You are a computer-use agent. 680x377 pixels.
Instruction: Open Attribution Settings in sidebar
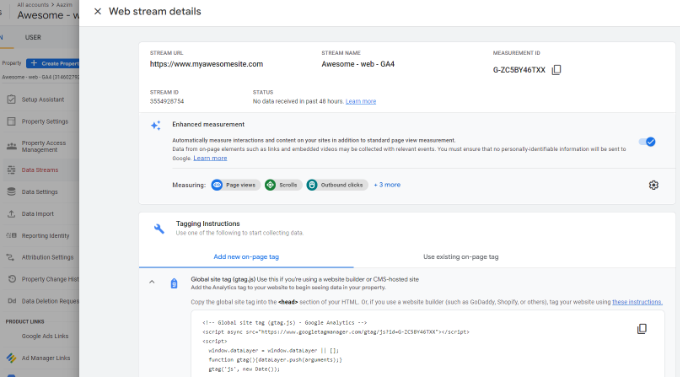40,257
